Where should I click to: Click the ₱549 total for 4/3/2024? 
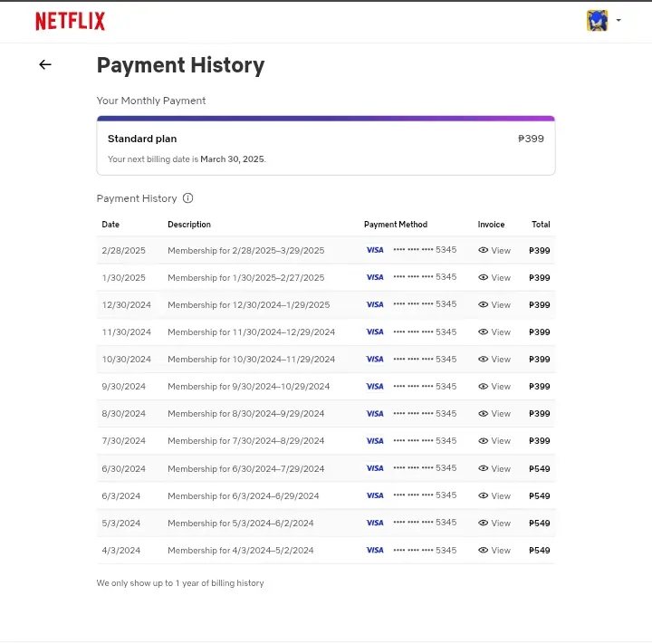tap(540, 551)
